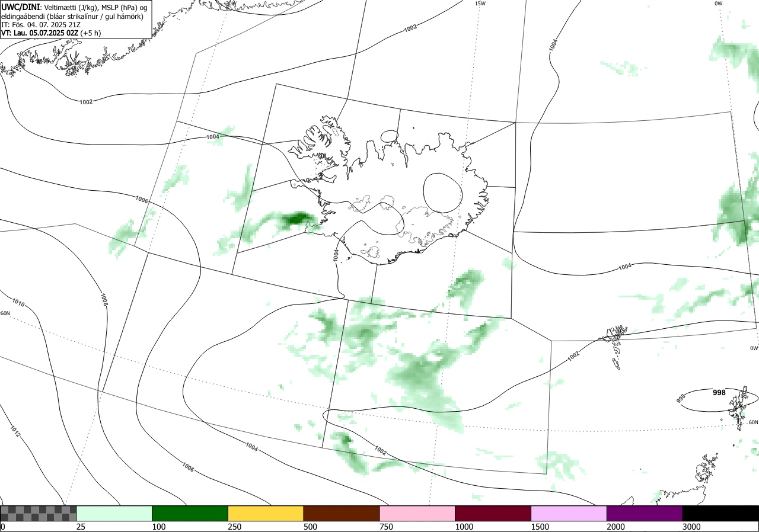Click the legend value "250"
Image resolution: width=759 pixels, height=532 pixels.
tap(234, 527)
